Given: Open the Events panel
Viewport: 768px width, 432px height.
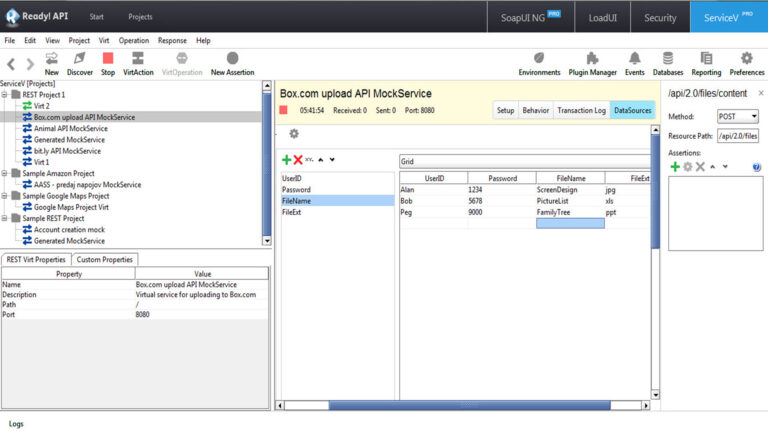Looking at the screenshot, I should click(634, 64).
